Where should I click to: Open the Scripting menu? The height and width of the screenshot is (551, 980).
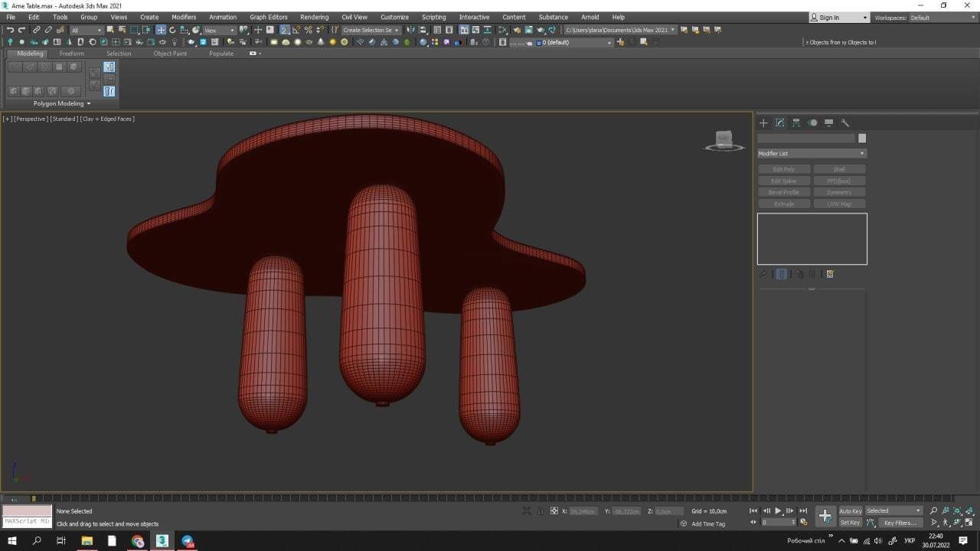433,17
